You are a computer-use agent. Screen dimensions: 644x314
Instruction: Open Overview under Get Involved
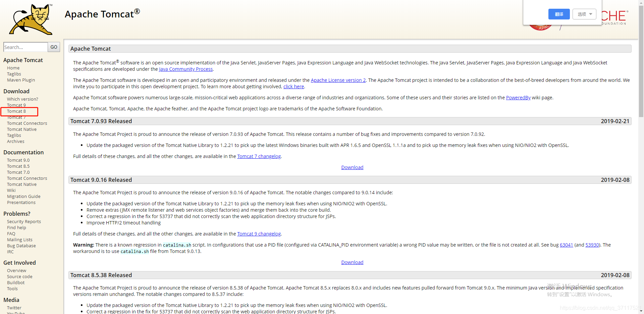coord(16,270)
